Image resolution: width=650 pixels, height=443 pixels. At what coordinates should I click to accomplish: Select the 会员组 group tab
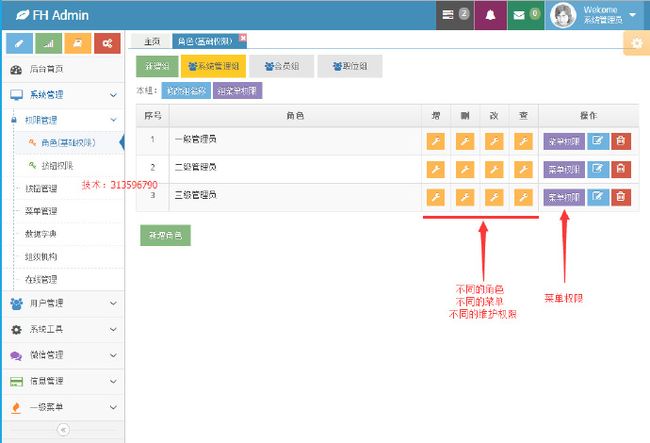(281, 66)
